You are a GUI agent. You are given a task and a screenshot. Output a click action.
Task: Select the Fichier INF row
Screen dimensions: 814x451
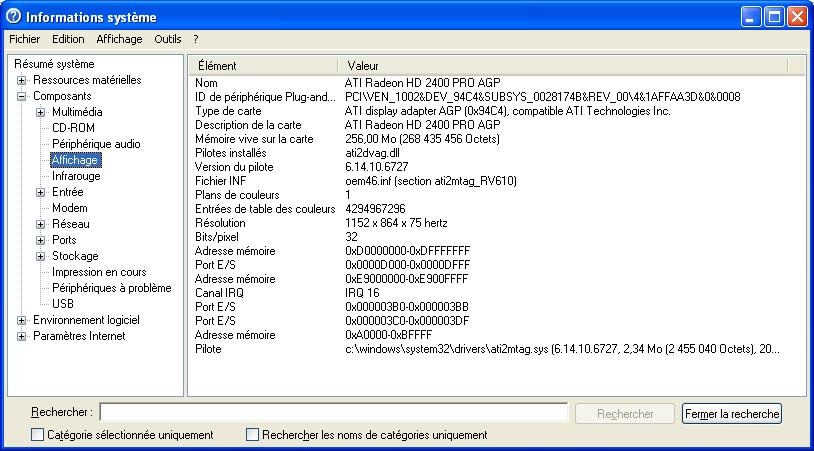497,181
